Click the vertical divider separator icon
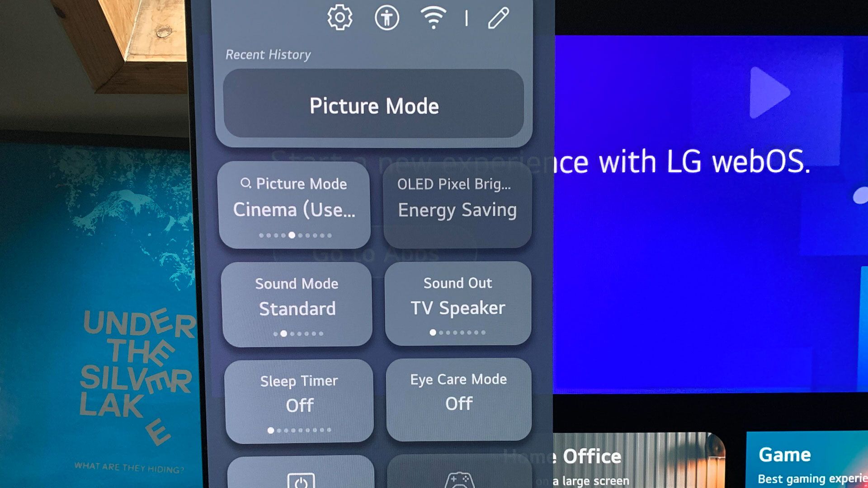Image resolution: width=868 pixels, height=488 pixels. pos(467,17)
